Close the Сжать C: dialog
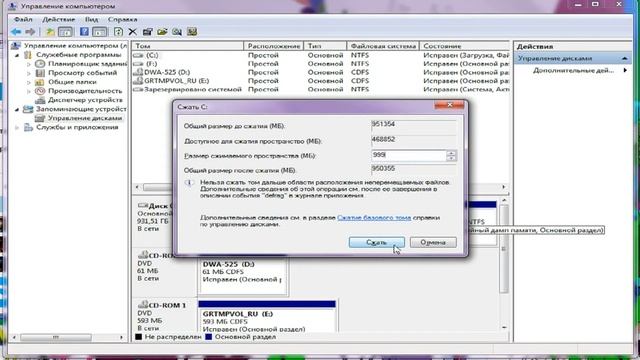This screenshot has height=360, width=640. click(449, 105)
